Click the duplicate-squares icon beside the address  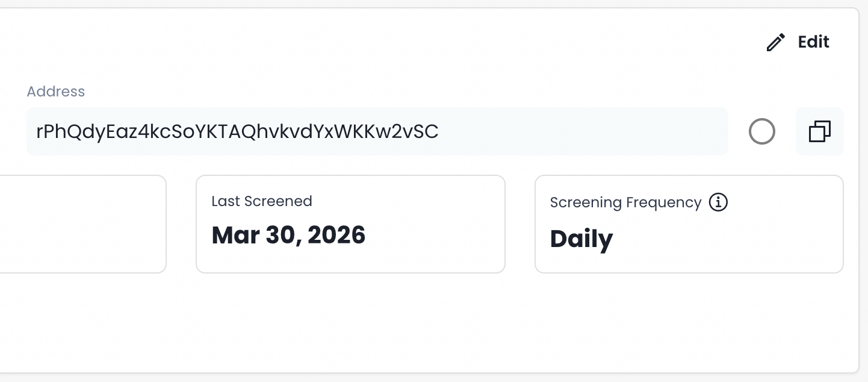coord(819,131)
